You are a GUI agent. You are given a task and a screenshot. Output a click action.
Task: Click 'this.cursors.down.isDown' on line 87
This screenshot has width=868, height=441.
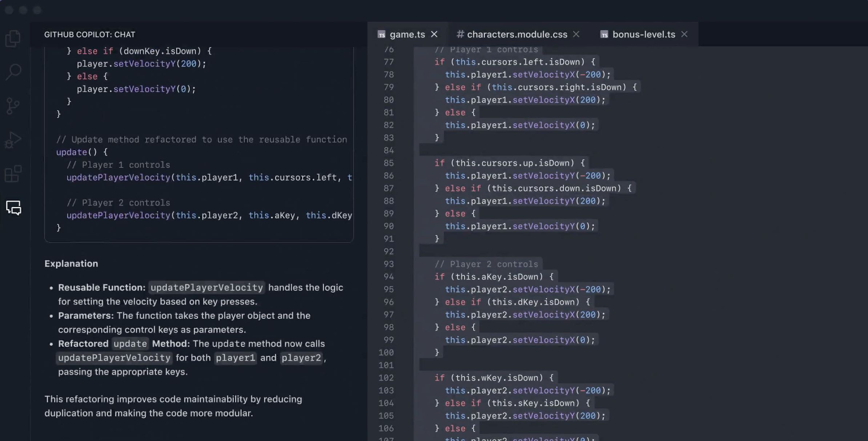tap(554, 188)
